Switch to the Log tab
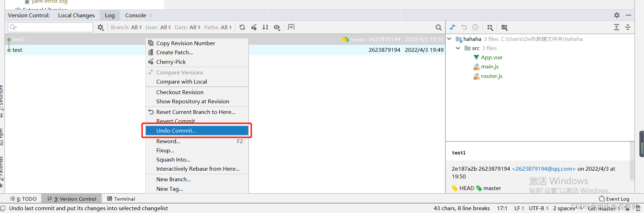The height and width of the screenshot is (213, 644). (110, 15)
